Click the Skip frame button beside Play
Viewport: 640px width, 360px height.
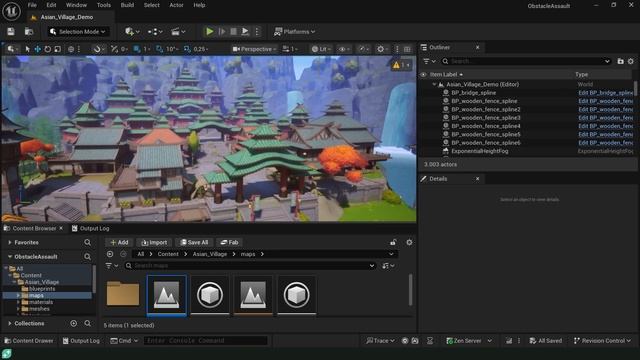tap(222, 31)
